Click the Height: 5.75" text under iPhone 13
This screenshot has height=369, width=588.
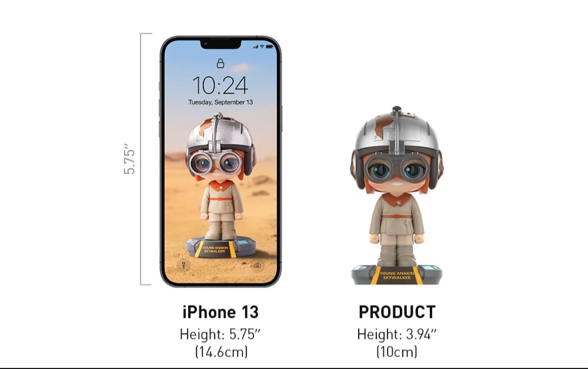(220, 334)
